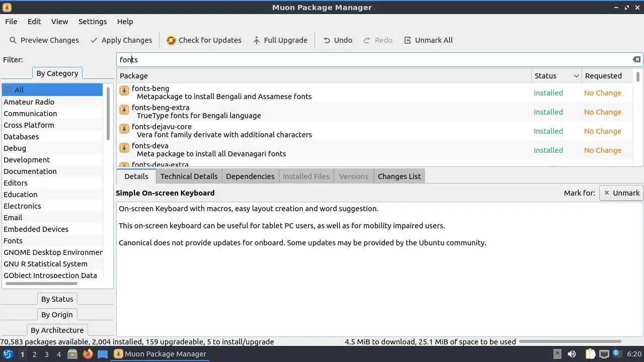Start a Full Upgrade

tap(280, 40)
